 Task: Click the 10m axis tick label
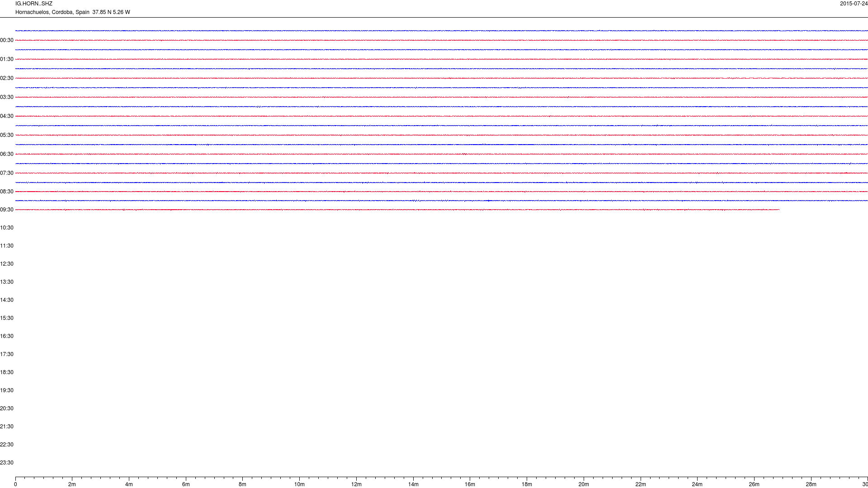(299, 484)
